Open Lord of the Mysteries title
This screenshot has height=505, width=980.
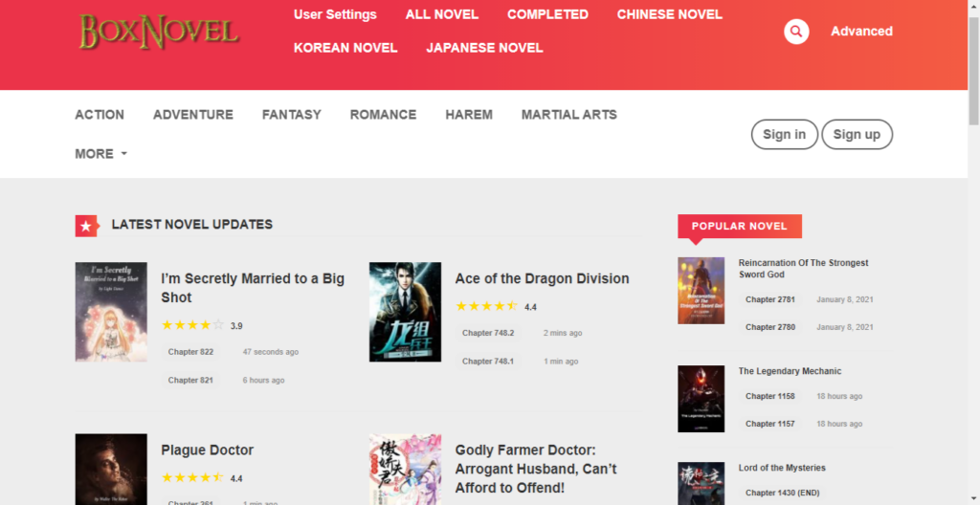click(782, 468)
